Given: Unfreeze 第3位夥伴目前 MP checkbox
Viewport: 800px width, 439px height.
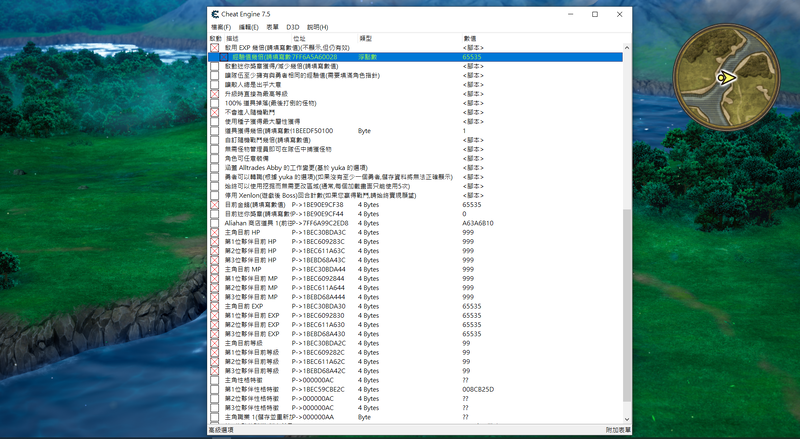Looking at the screenshot, I should [215, 297].
